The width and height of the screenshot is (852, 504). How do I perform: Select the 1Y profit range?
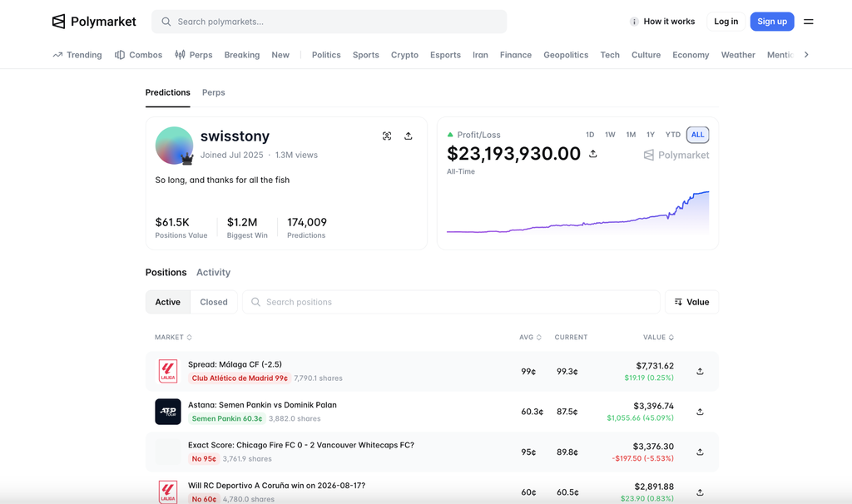tap(651, 135)
